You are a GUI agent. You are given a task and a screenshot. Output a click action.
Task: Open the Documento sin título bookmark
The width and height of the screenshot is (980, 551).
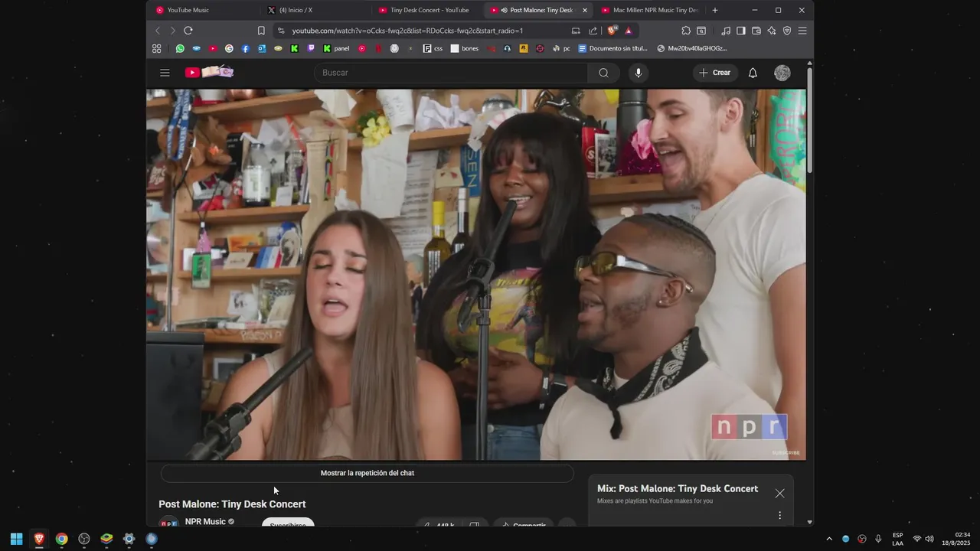[613, 48]
